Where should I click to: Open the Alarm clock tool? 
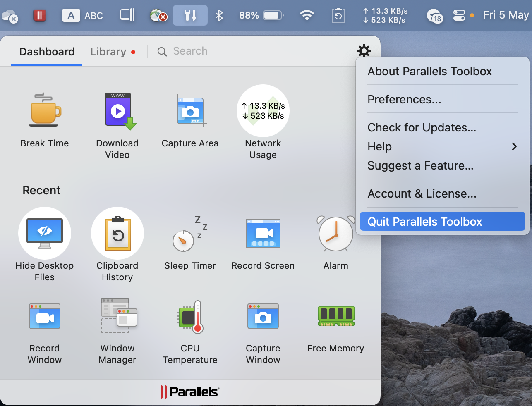335,234
